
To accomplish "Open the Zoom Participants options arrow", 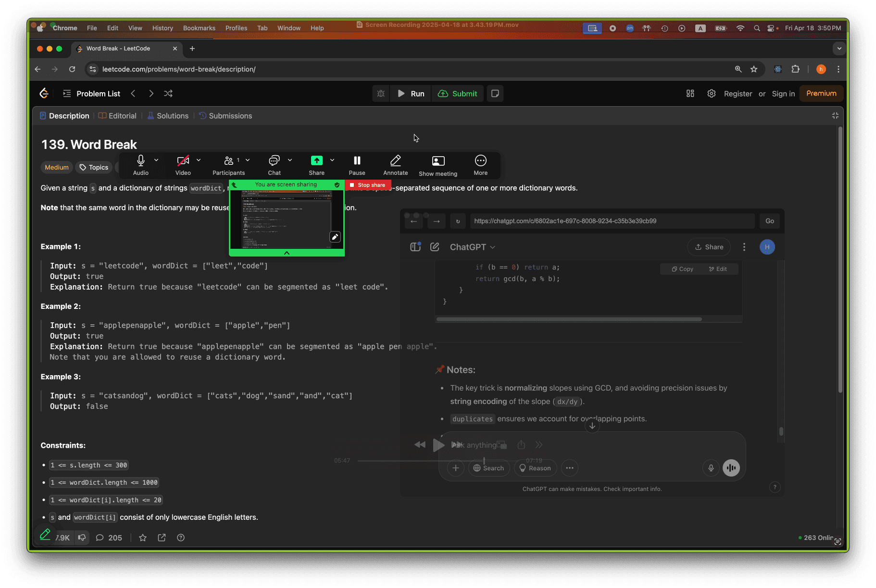I will (248, 160).
